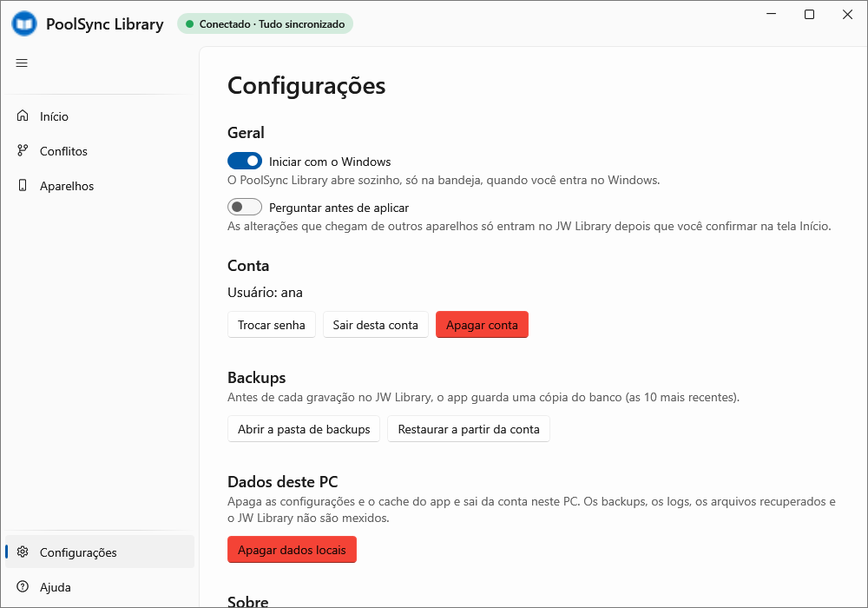868x608 pixels.
Task: Click the Dados deste PC heading
Action: pos(282,482)
